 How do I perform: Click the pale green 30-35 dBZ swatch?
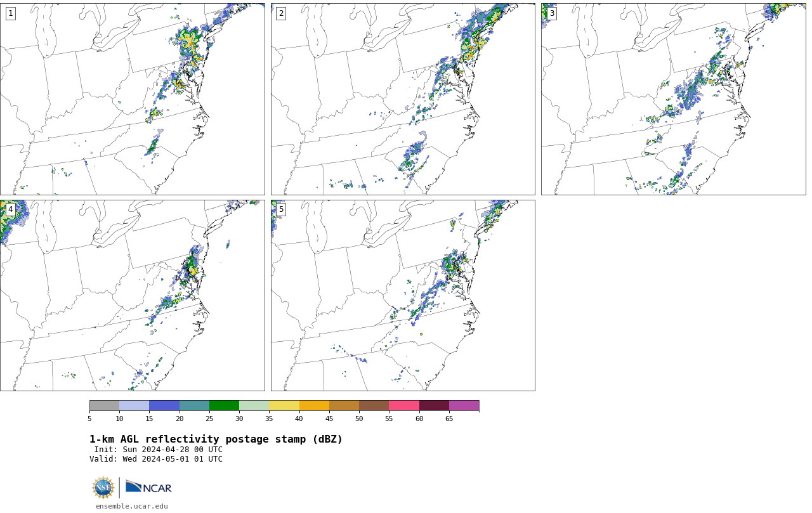coord(254,406)
